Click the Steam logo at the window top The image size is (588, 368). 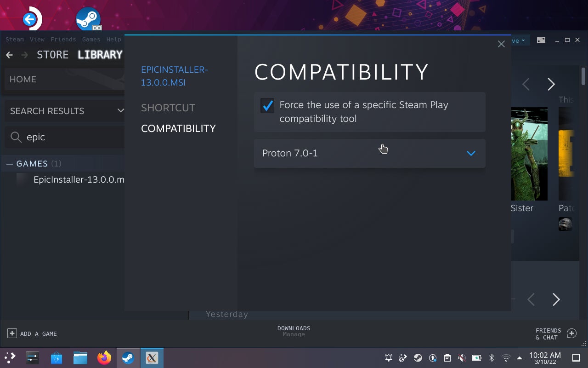(87, 18)
